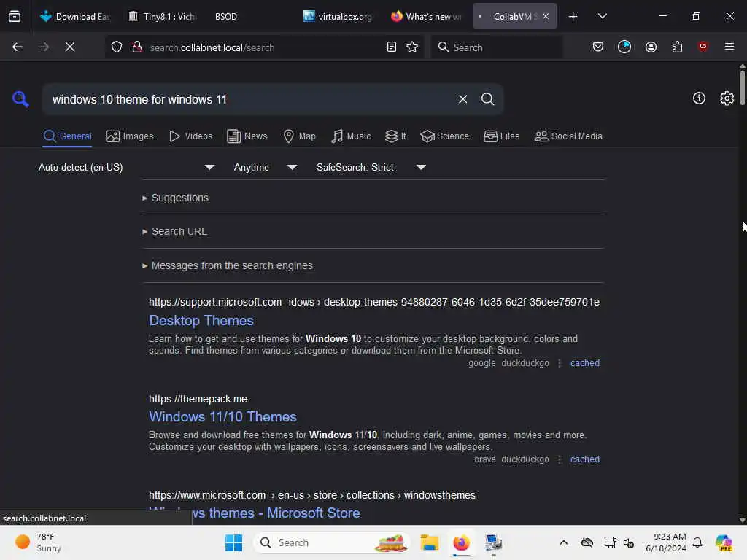Close the CollabVM tab

pos(546,16)
